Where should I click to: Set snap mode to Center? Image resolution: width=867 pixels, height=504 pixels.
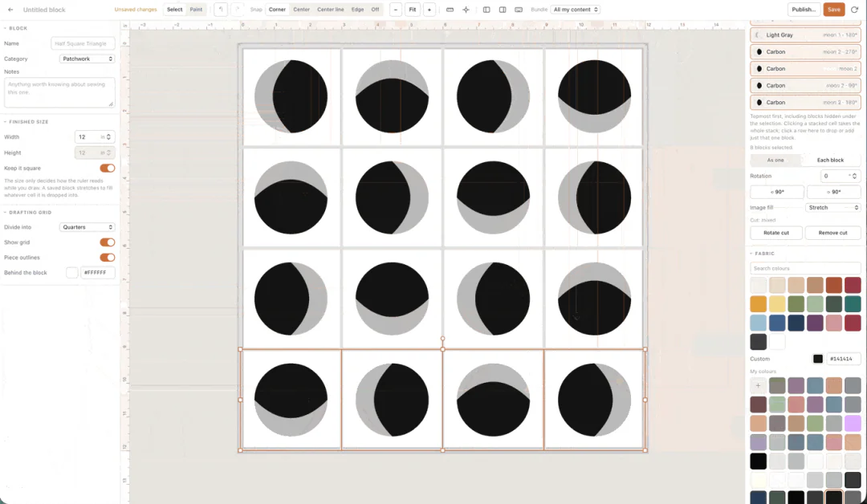[301, 10]
